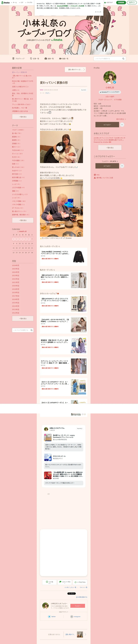This screenshot has height=644, width=138.
Task: Open the first article photo with baby
Action: click(x=61, y=147)
